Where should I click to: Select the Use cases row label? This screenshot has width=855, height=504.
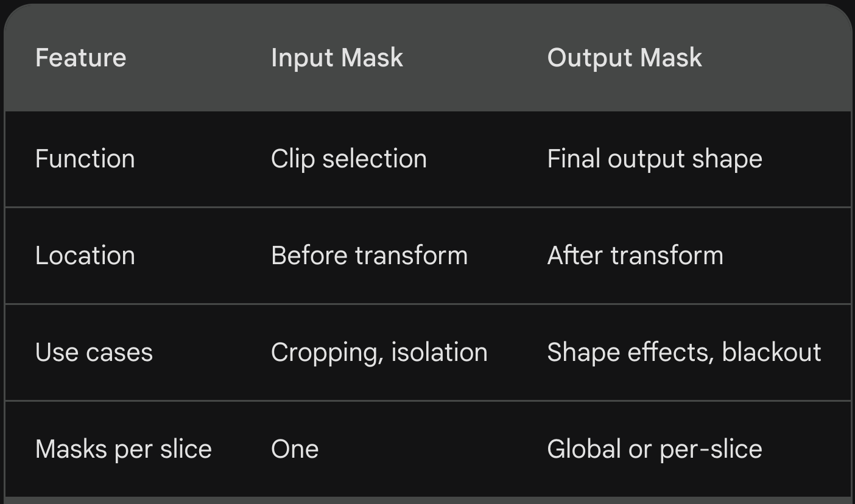(94, 352)
